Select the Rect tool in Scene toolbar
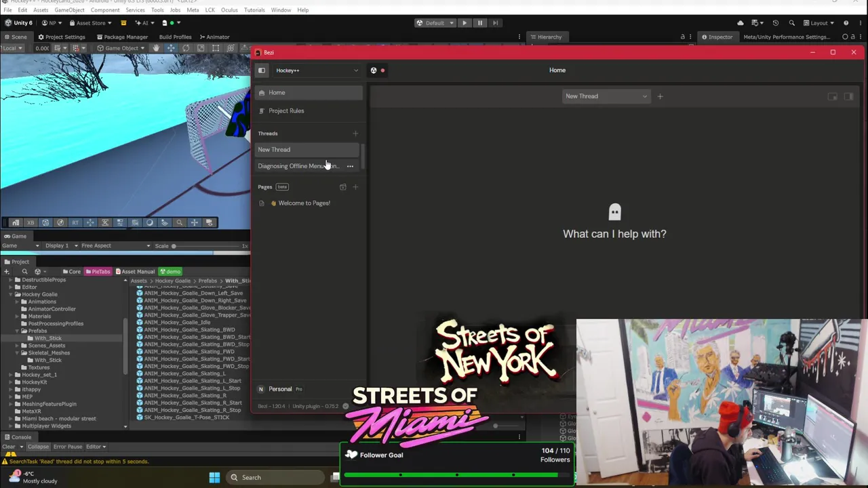 coord(216,48)
